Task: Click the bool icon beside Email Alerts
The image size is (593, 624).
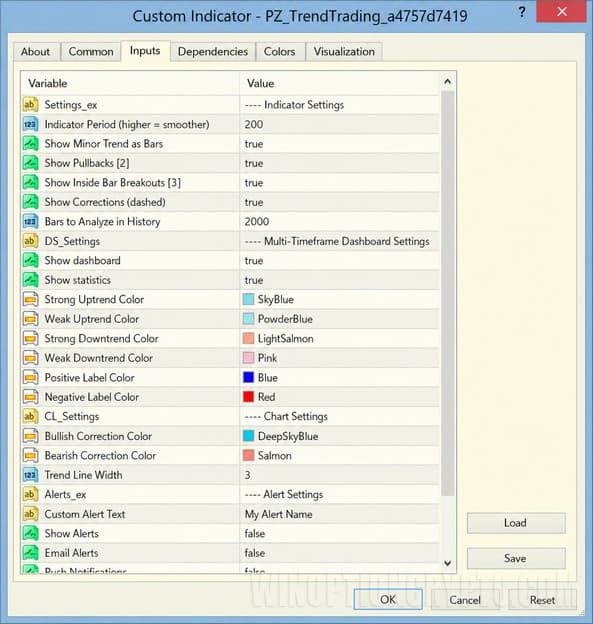Action: 30,553
